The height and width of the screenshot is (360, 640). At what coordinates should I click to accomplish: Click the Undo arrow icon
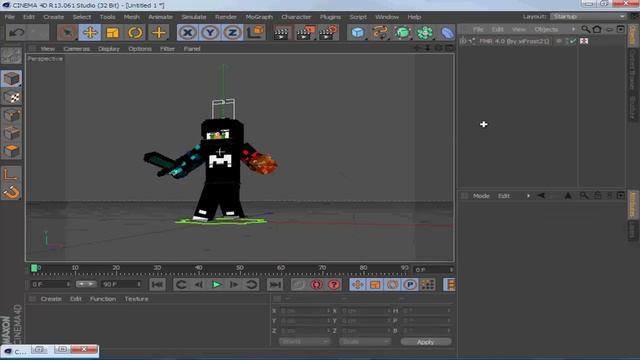pos(16,32)
